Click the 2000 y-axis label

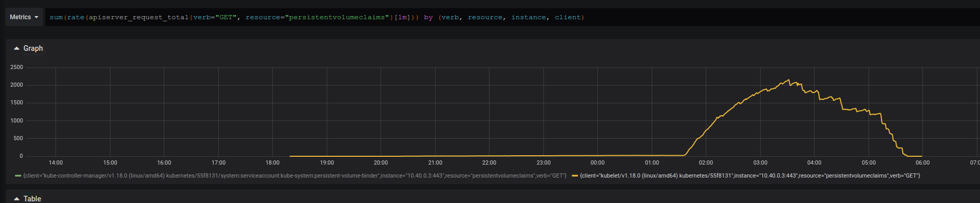point(17,85)
